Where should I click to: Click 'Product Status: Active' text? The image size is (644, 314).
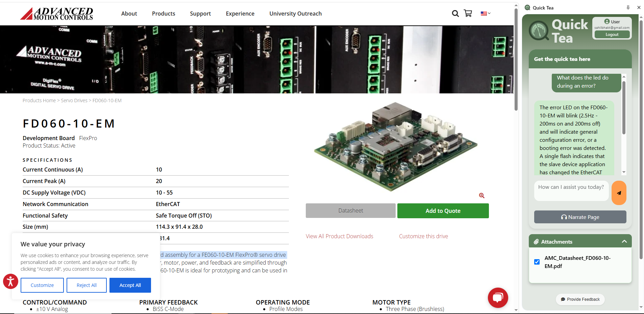(x=49, y=145)
